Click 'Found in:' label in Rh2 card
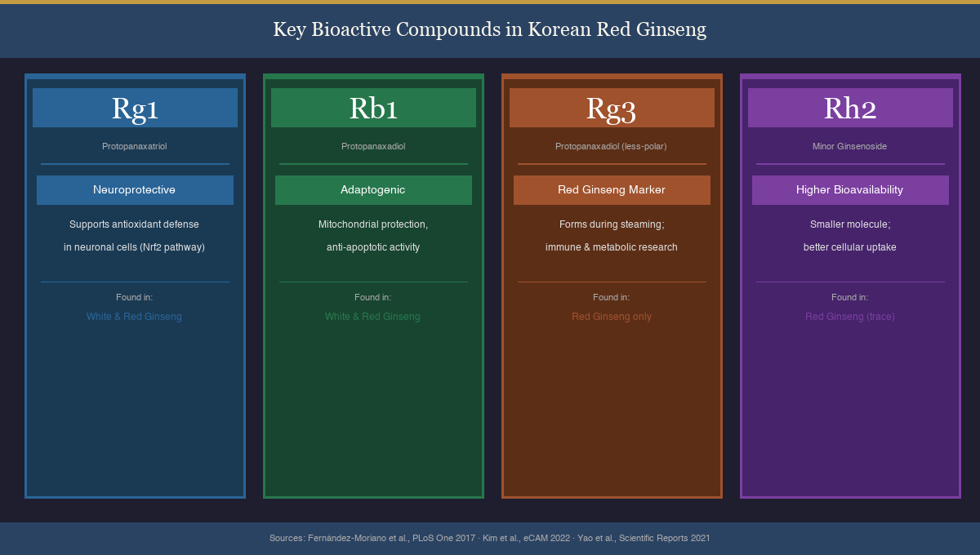The width and height of the screenshot is (980, 555). 849,298
